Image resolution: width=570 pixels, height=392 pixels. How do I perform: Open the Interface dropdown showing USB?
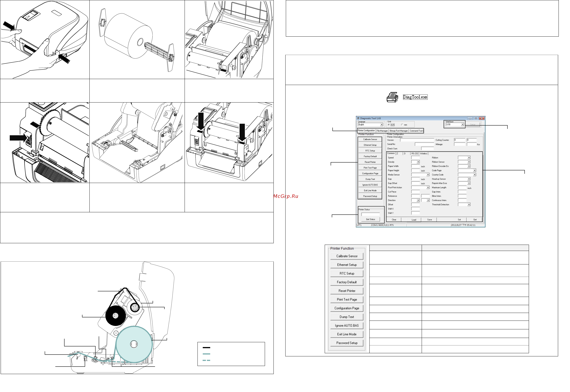455,125
